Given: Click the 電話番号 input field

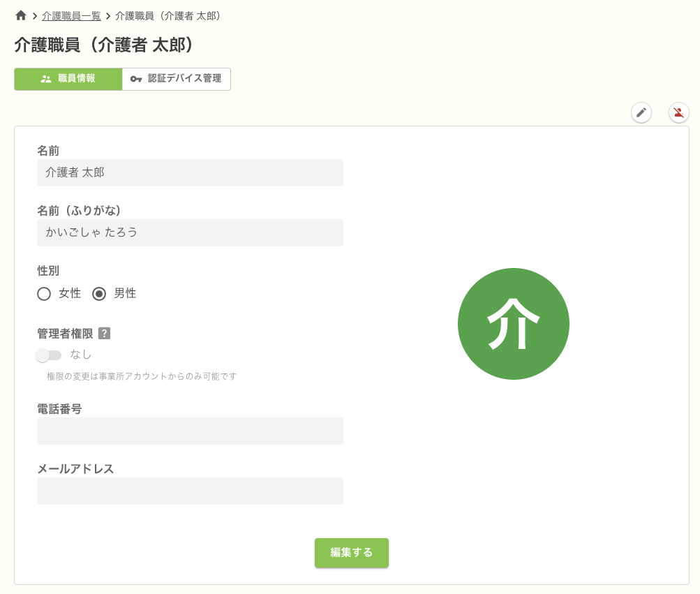Looking at the screenshot, I should (190, 431).
